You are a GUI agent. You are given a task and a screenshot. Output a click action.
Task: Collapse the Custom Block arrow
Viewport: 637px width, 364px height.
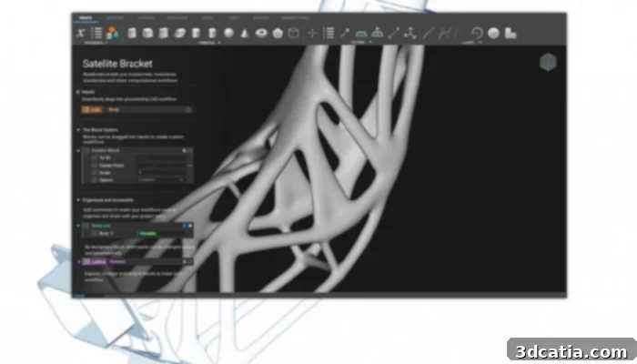click(78, 150)
